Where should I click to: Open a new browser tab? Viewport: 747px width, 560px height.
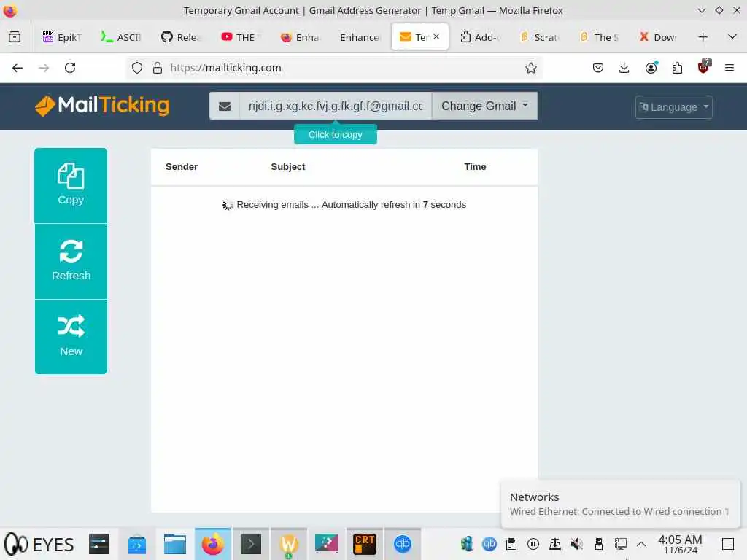(703, 37)
